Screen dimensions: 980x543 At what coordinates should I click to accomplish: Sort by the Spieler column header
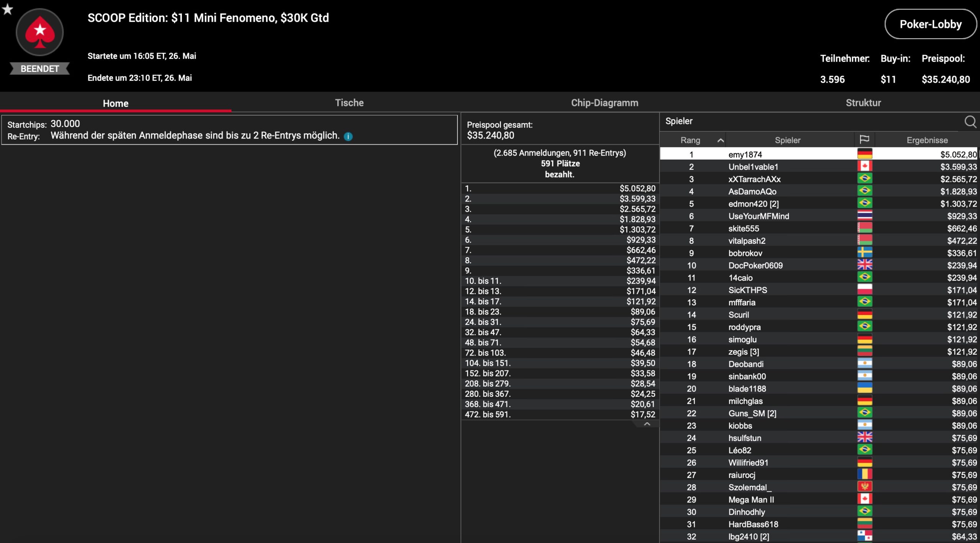(787, 140)
